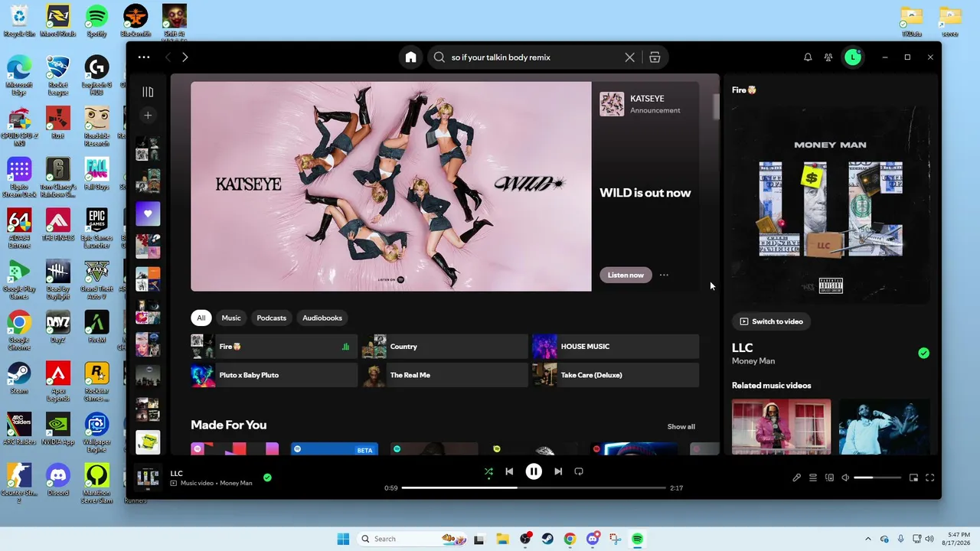Clear the search field text
This screenshot has width=980, height=551.
tap(629, 57)
